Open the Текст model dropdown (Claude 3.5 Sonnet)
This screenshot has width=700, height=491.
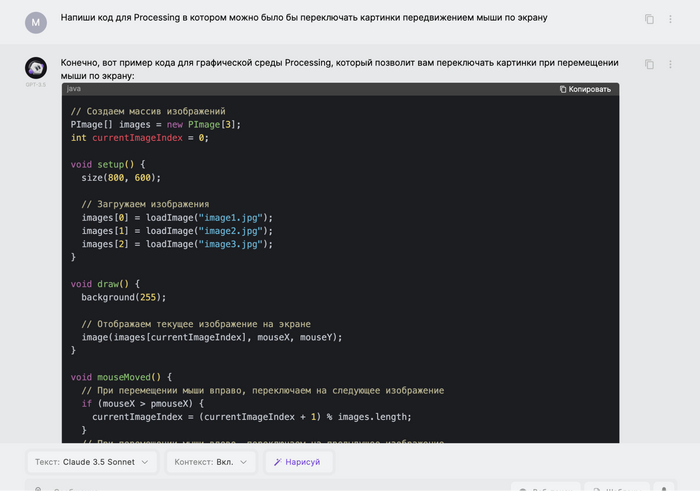click(93, 462)
